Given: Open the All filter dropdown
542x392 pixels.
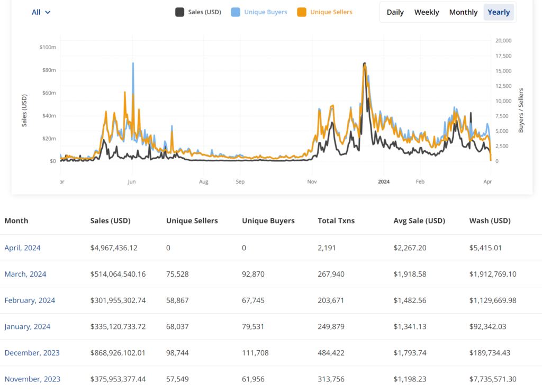Looking at the screenshot, I should click(41, 12).
